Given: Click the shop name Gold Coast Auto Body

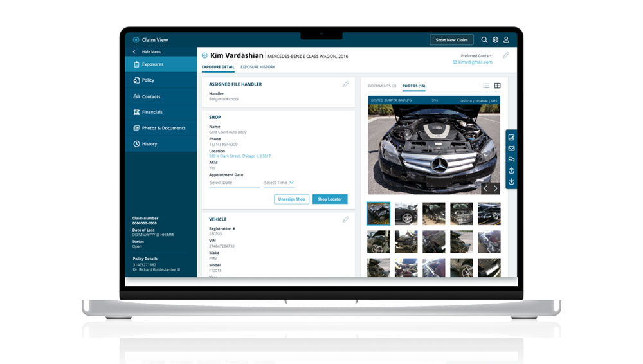Looking at the screenshot, I should pos(228,132).
